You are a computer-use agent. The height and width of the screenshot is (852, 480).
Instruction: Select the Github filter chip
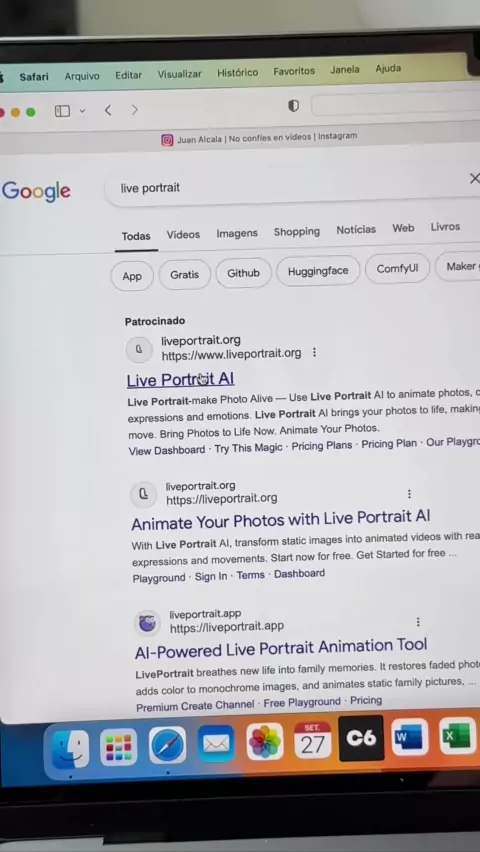tap(243, 273)
